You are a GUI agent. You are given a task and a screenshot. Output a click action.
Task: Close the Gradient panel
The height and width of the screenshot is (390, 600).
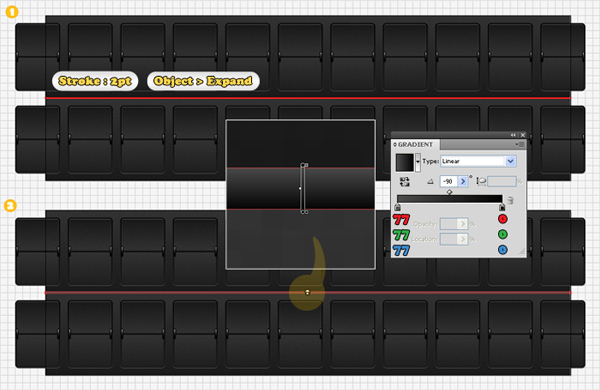[x=522, y=135]
